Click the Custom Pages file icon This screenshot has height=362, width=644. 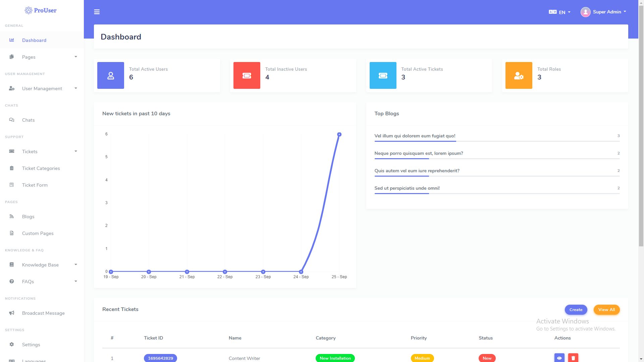[12, 233]
